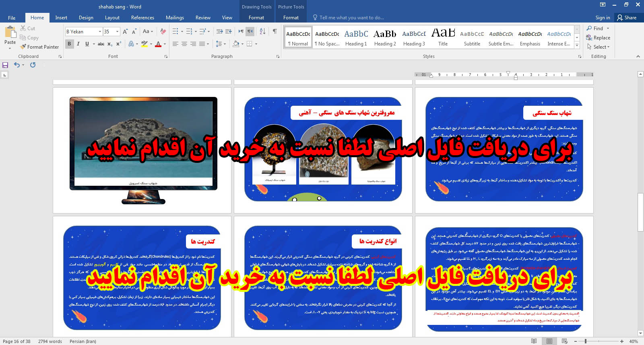Viewport: 644px width, 345px height.
Task: Toggle Bold formatting
Action: click(x=69, y=44)
